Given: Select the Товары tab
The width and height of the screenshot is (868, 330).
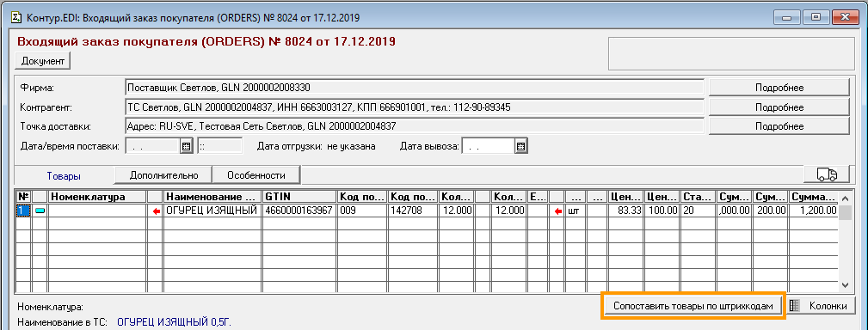Looking at the screenshot, I should [64, 176].
